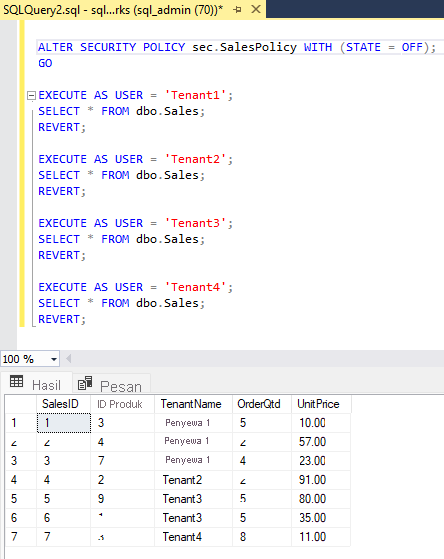Open the 100 % zoom dropdown
The image size is (444, 559).
coord(54,359)
